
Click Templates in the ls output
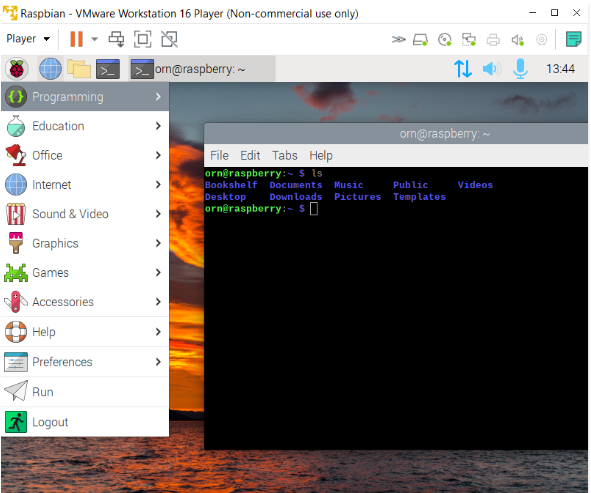pos(420,197)
